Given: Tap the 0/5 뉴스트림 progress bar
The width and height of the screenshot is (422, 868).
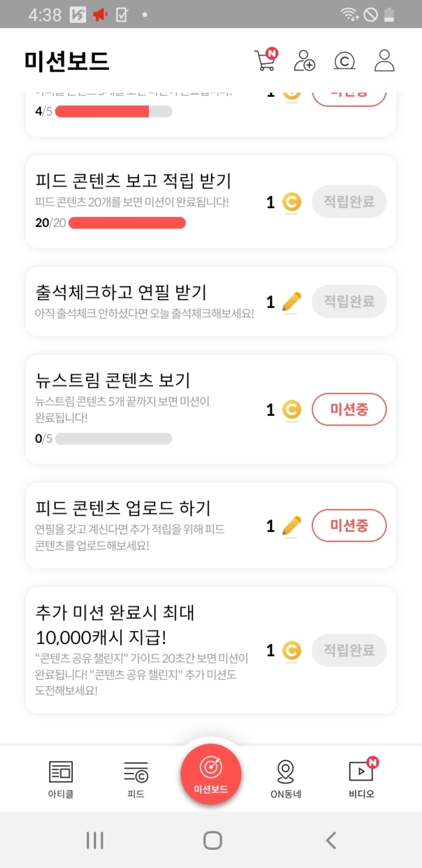Looking at the screenshot, I should (x=114, y=439).
